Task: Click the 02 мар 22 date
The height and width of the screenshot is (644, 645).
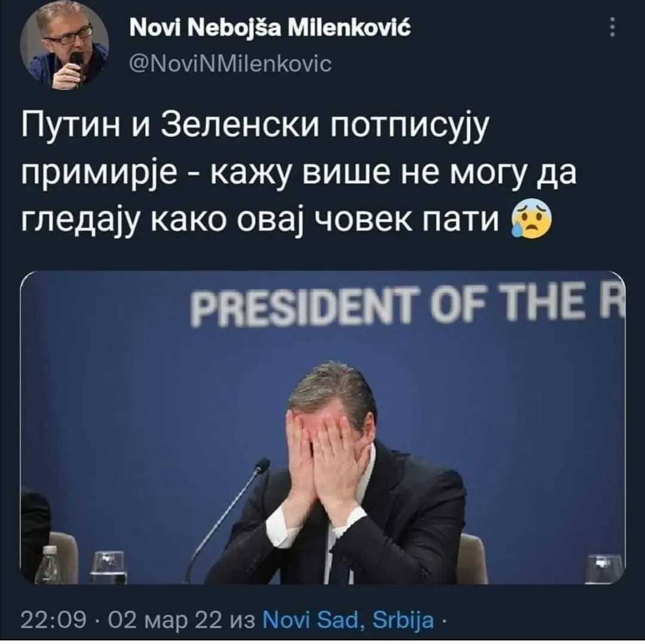Action: pyautogui.click(x=165, y=621)
